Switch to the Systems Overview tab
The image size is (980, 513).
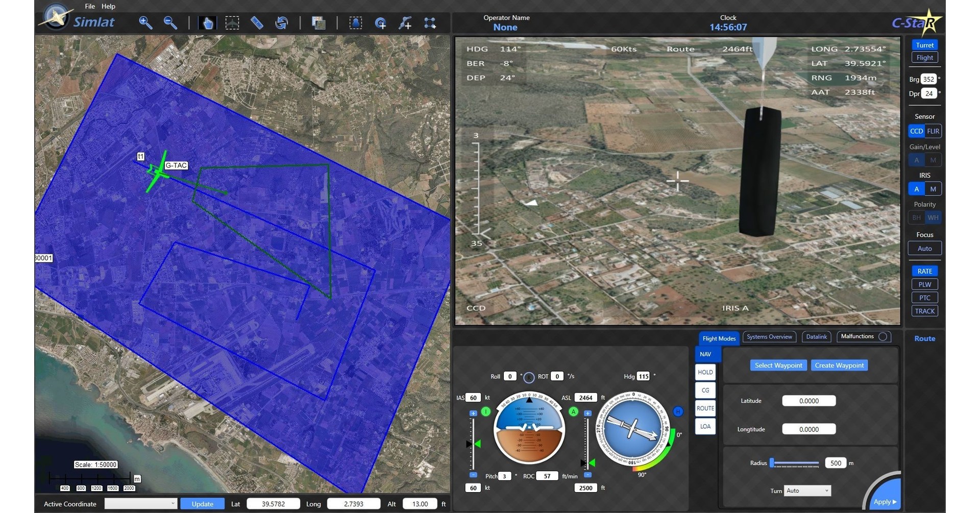pyautogui.click(x=769, y=336)
